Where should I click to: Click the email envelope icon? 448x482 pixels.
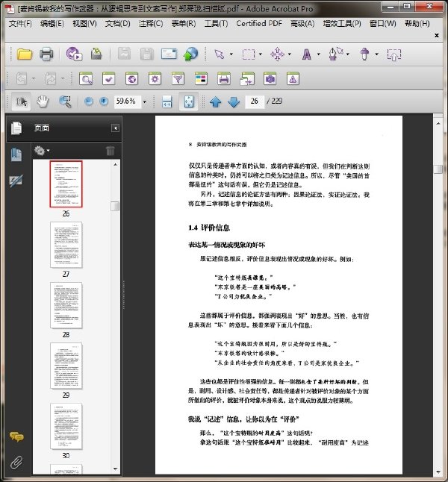pos(169,54)
